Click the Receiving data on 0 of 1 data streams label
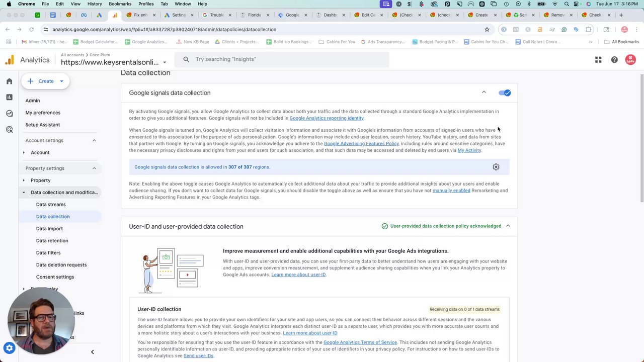The height and width of the screenshot is (362, 644). 464,309
